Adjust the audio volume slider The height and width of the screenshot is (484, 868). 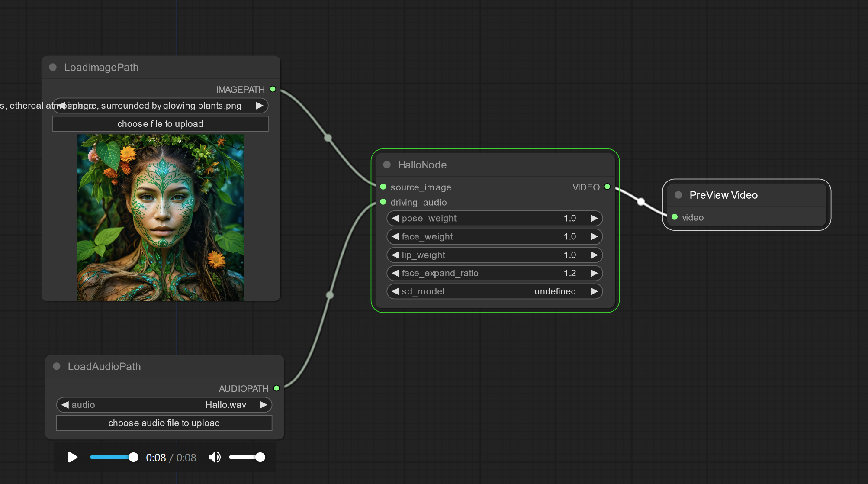pyautogui.click(x=247, y=457)
